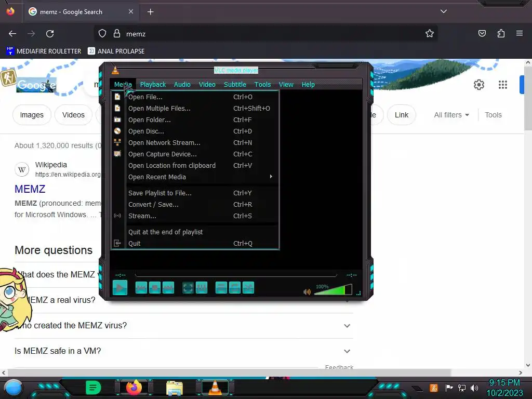Toggle VLC fullscreen button
Image resolution: width=532 pixels, height=399 pixels.
[x=188, y=288]
